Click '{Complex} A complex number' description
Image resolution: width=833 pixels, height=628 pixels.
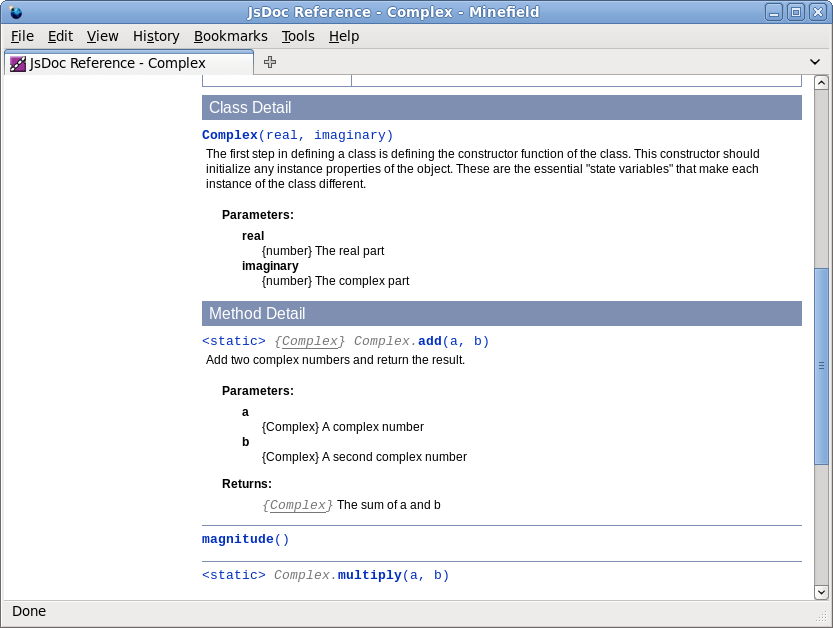[343, 427]
